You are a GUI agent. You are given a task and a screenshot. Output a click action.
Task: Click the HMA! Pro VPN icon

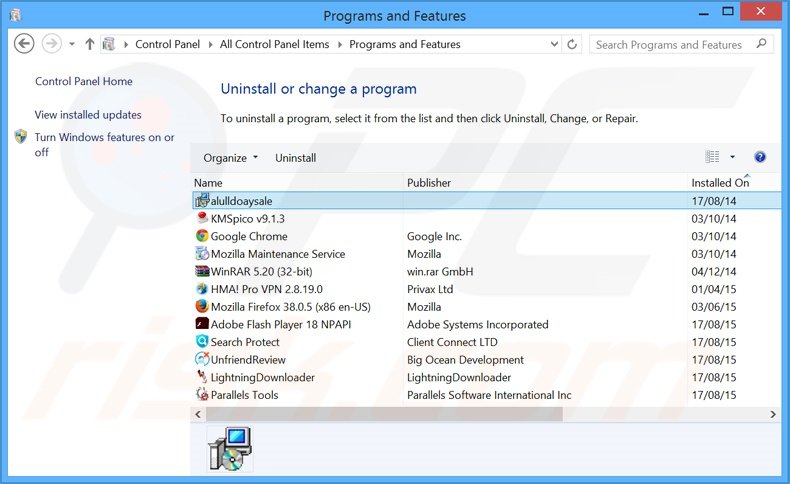202,289
